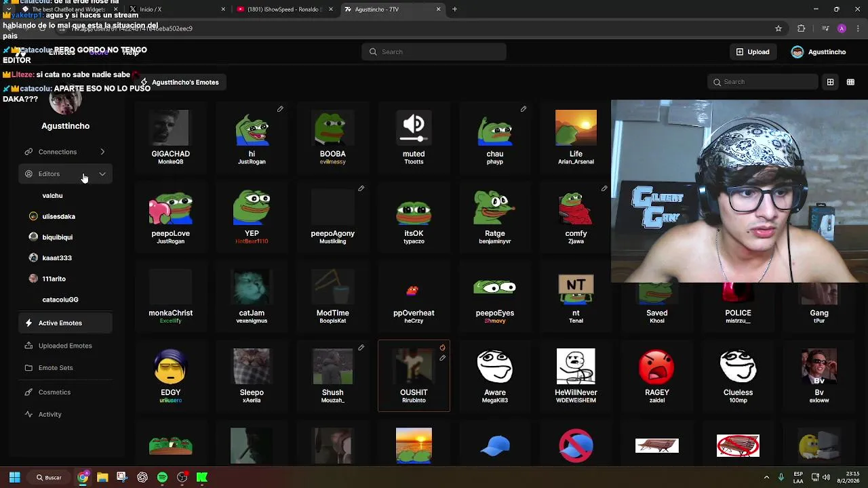Screen dimensions: 868x488
Task: Switch to the large grid view
Action: [x=830, y=82]
